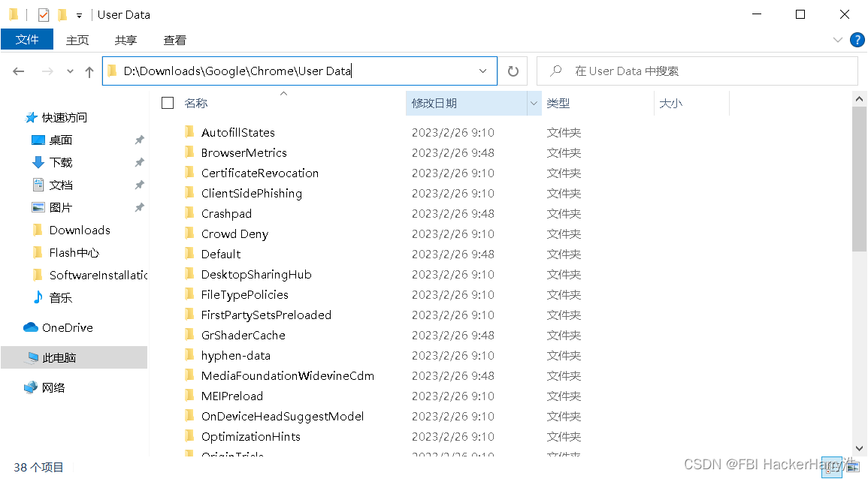
Task: Click the scrollbar down arrow
Action: pyautogui.click(x=859, y=448)
